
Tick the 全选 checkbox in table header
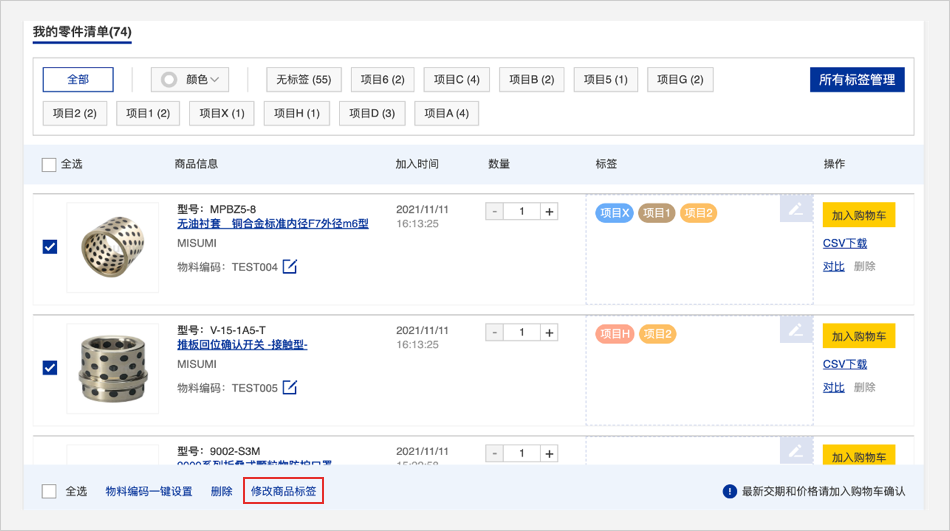click(49, 165)
